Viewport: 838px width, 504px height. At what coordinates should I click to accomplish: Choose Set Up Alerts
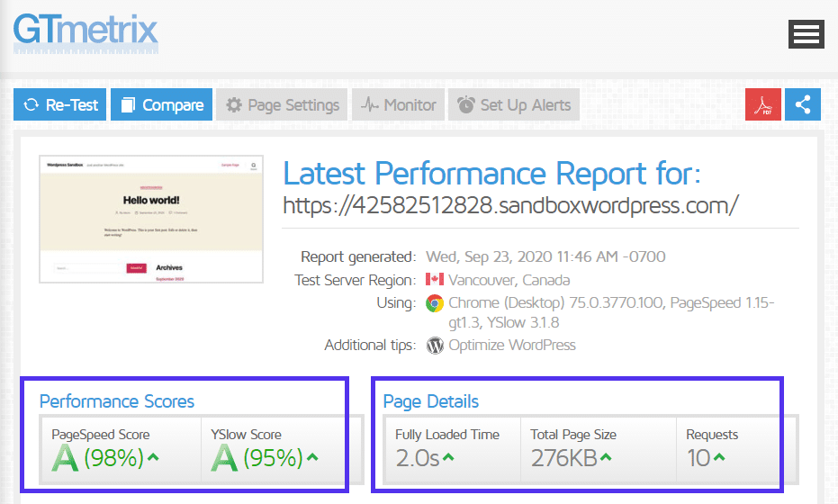[x=514, y=104]
